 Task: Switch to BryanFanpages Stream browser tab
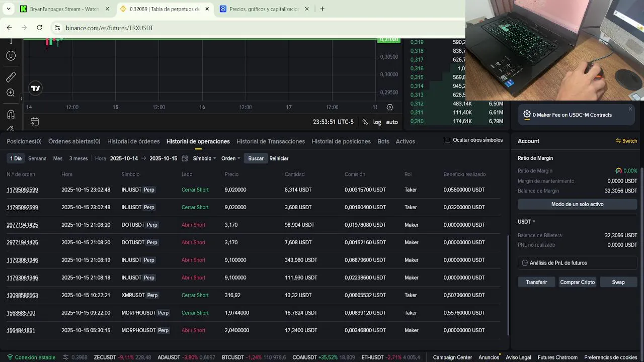pos(64,9)
